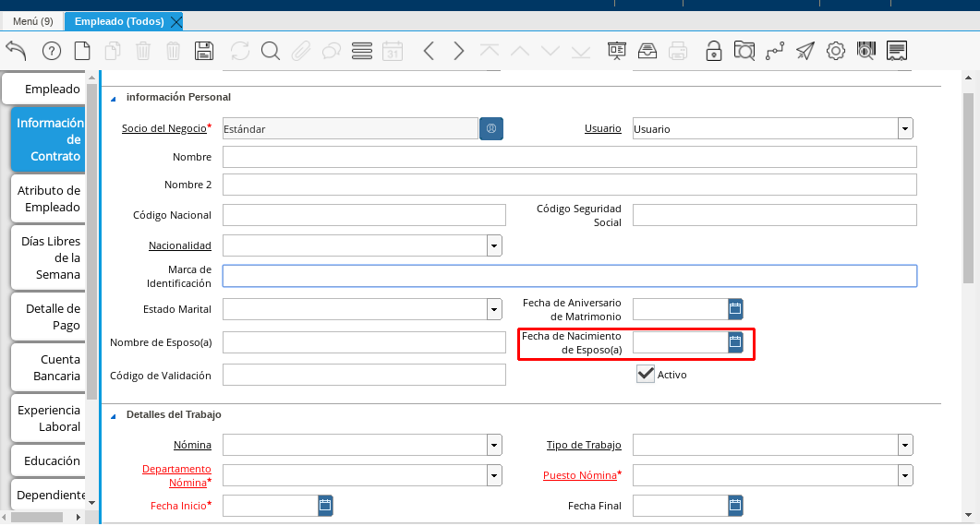Collapse the información Personal section
The image size is (980, 526).
[x=114, y=98]
